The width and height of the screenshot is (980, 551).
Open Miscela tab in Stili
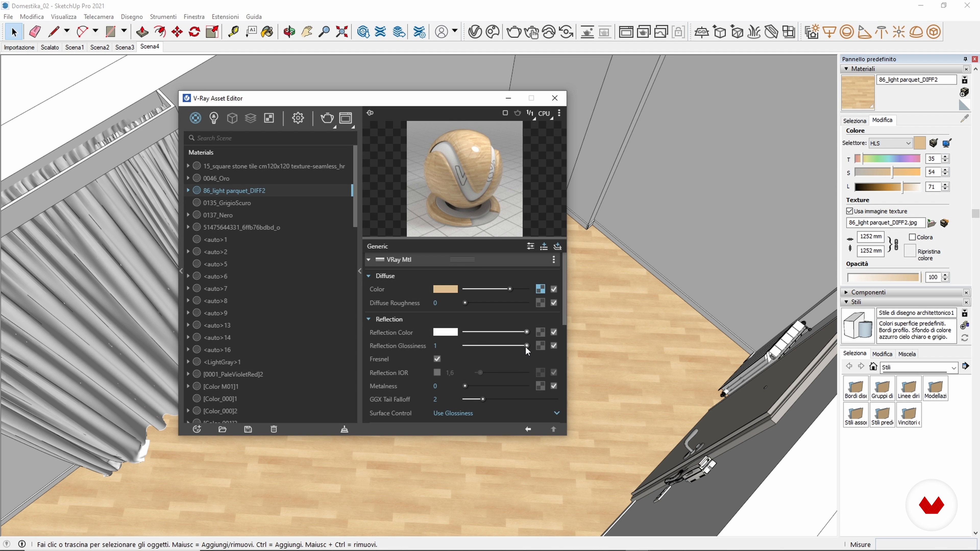(x=907, y=354)
